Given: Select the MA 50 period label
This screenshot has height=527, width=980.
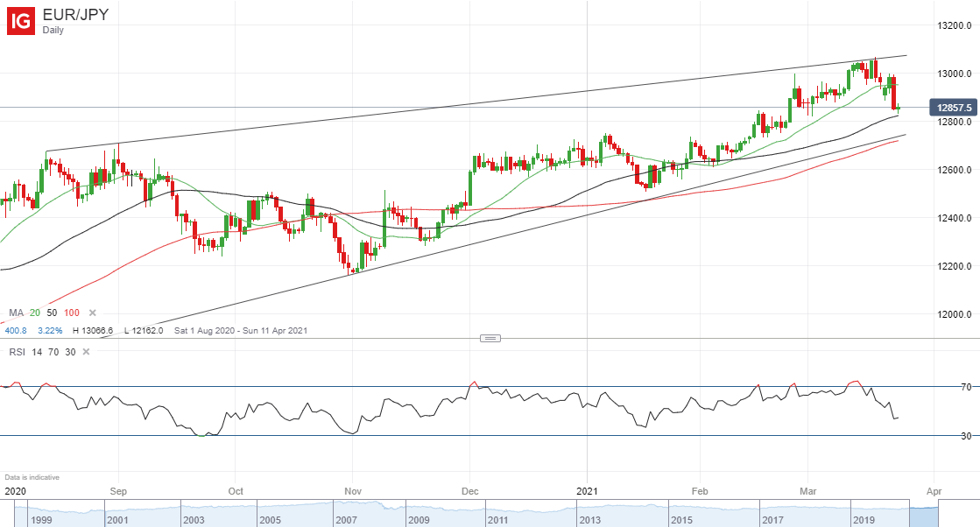Looking at the screenshot, I should pyautogui.click(x=52, y=313).
